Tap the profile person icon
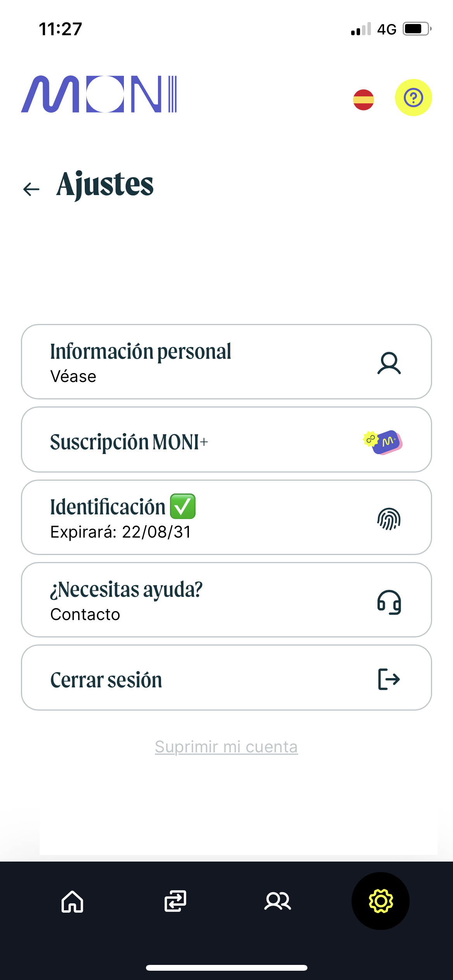 tap(389, 363)
